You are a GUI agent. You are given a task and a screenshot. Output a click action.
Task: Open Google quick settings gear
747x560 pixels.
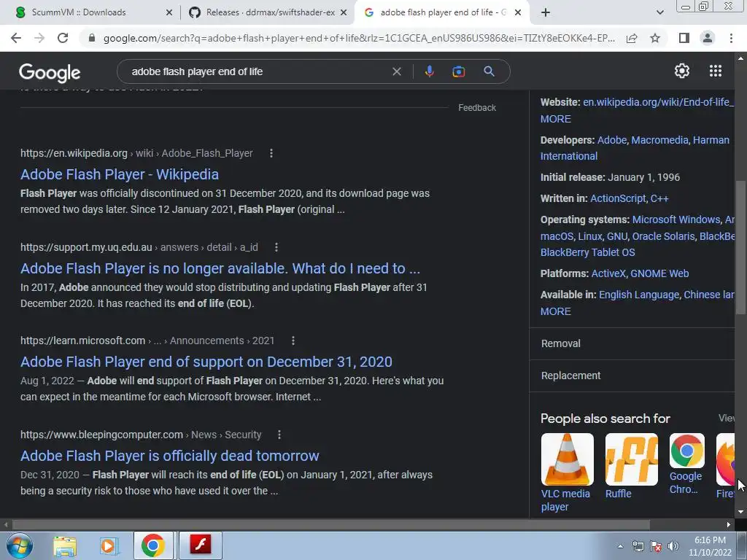tap(682, 71)
